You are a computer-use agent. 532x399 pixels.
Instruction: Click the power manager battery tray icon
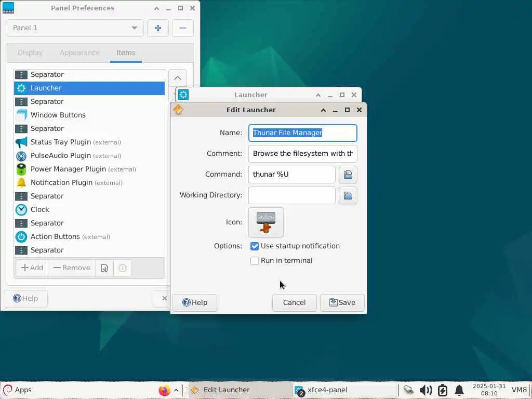[x=443, y=390]
